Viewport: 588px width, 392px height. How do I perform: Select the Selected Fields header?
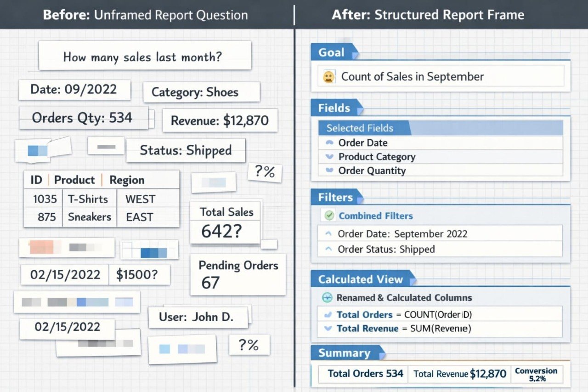click(441, 128)
